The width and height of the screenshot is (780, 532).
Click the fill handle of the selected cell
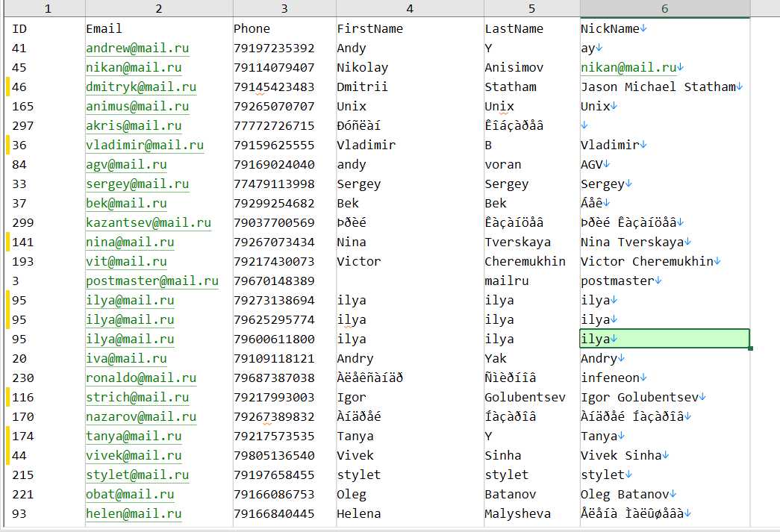click(750, 348)
